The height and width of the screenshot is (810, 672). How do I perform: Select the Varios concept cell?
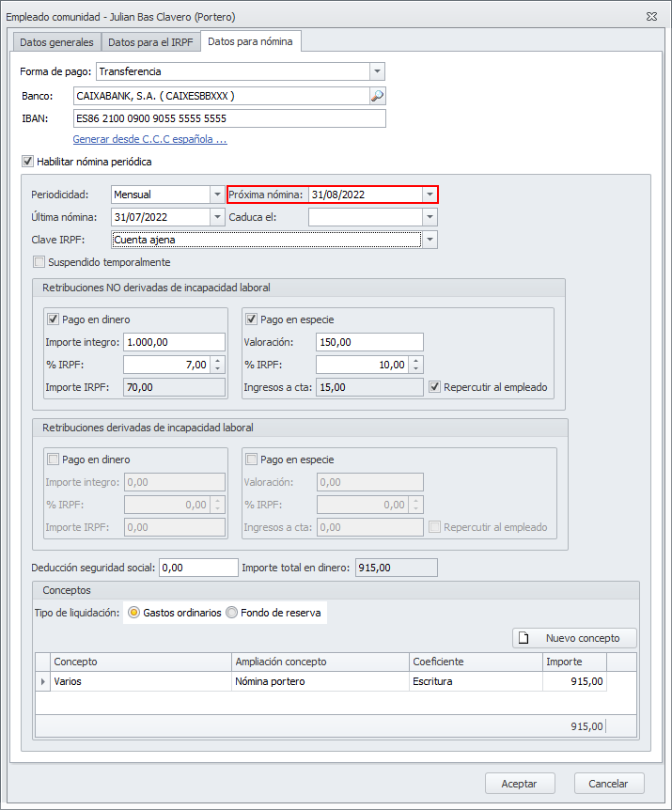pos(140,681)
